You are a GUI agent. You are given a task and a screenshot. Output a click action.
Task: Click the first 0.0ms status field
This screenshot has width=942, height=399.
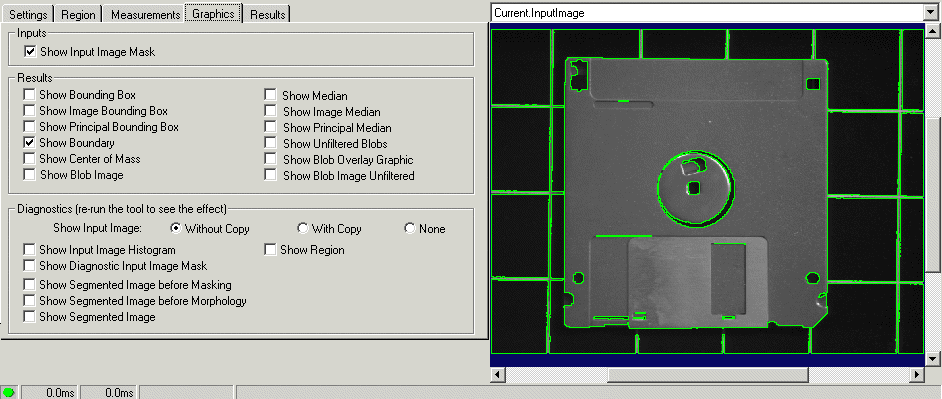pyautogui.click(x=50, y=393)
